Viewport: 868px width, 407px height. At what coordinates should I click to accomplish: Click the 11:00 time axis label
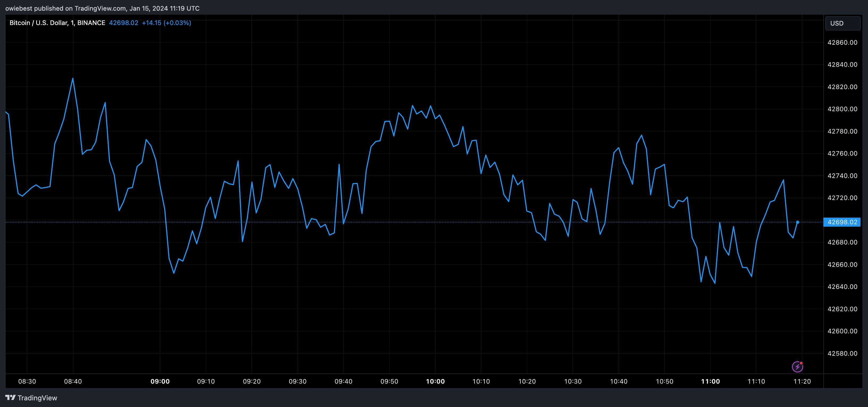710,381
